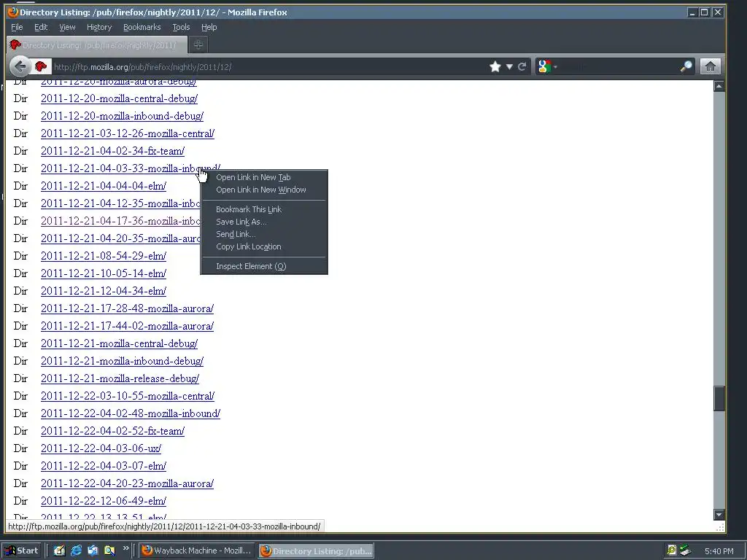The image size is (747, 560).
Task: Open 2011-12-21-04-04-04-elm/ link
Action: coord(104,186)
